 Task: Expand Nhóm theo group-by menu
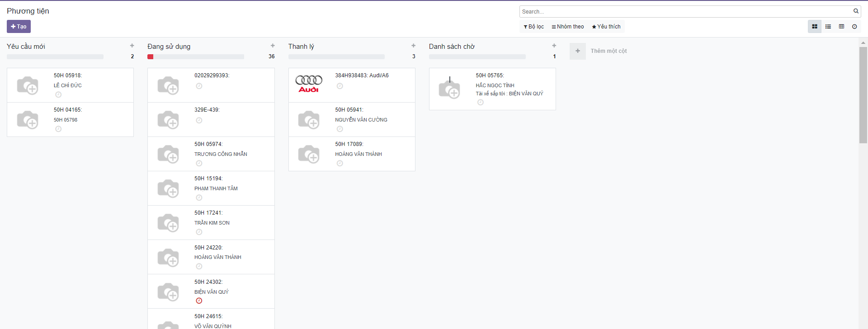pos(567,27)
